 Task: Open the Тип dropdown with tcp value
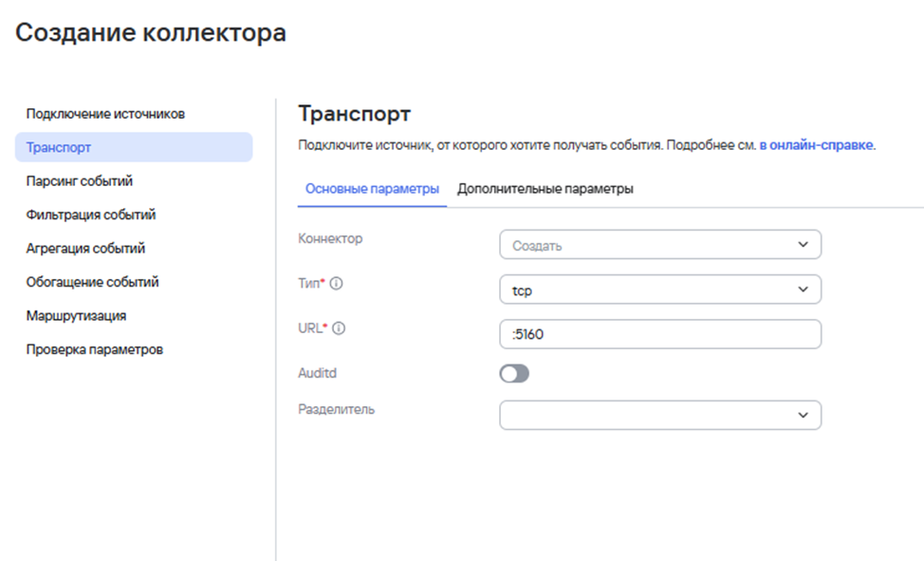[x=659, y=289]
